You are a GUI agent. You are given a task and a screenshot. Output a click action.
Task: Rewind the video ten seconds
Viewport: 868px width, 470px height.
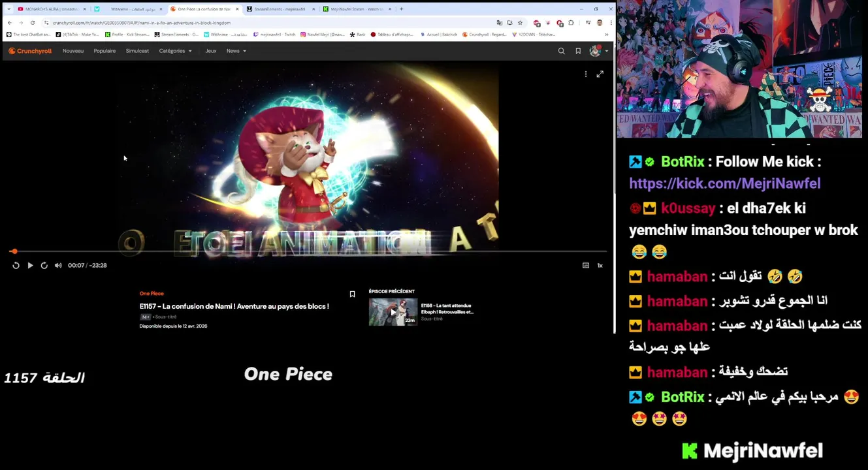click(x=16, y=265)
